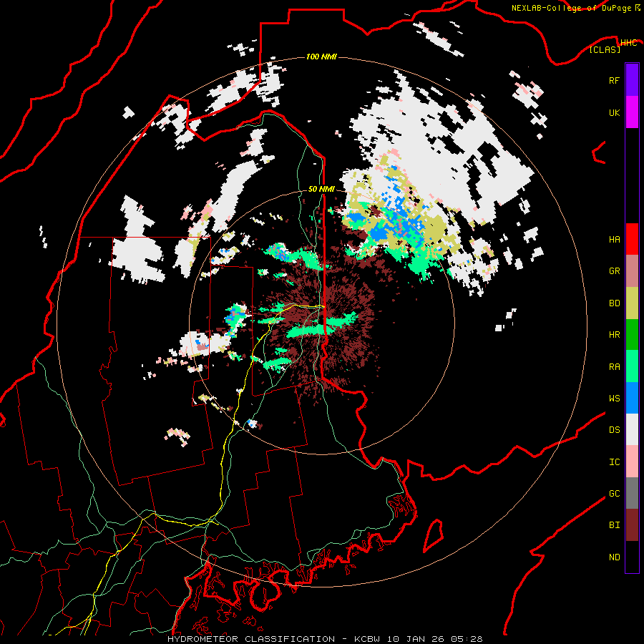Screen dimensions: 644x644
Task: Click the RA legend label
Action: 614,367
